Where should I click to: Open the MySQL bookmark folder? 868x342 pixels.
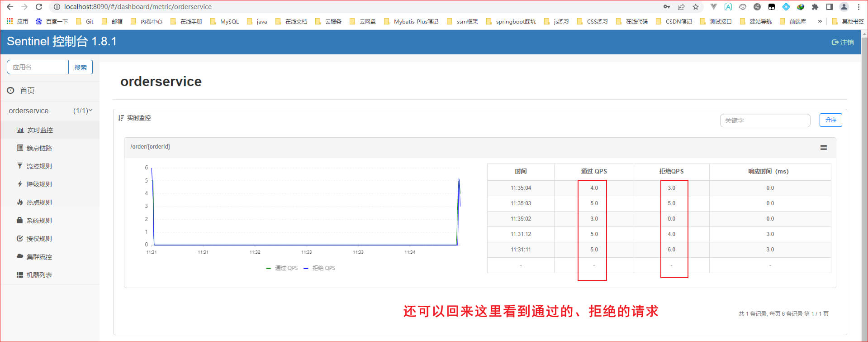pyautogui.click(x=225, y=21)
